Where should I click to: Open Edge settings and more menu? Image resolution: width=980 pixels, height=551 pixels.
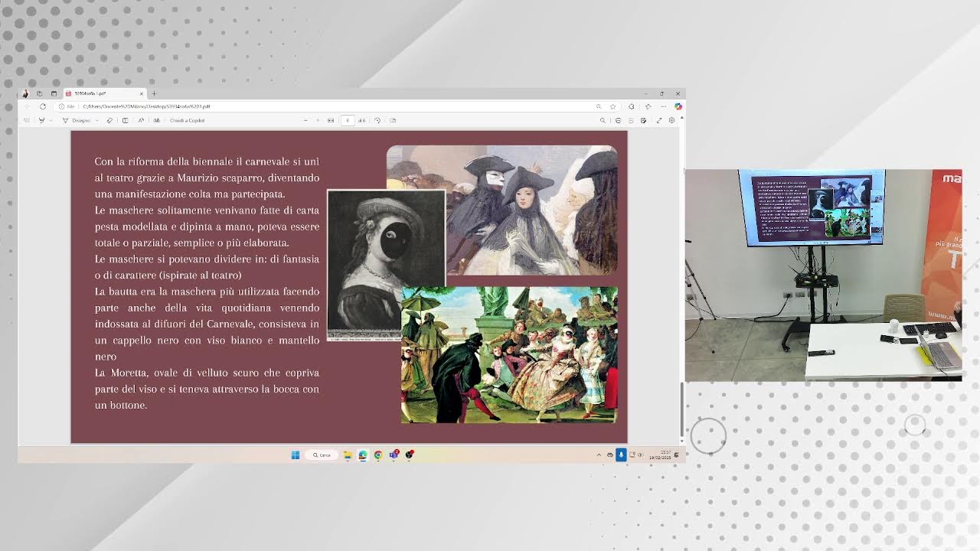tap(664, 106)
